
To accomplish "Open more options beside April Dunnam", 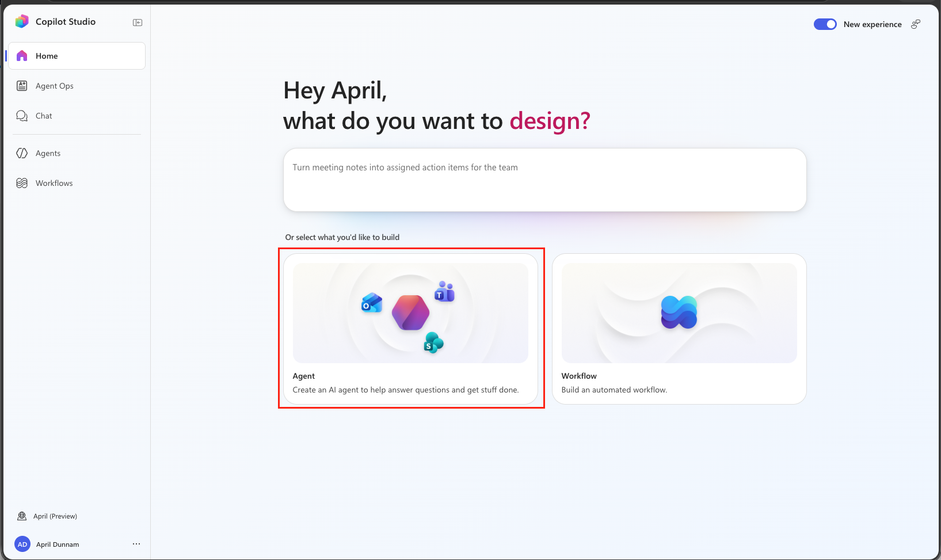I will (x=136, y=544).
